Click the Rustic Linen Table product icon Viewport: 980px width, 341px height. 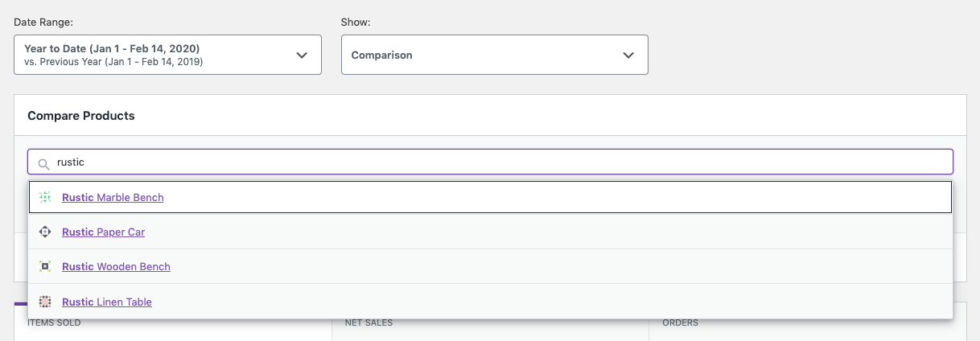tap(45, 302)
